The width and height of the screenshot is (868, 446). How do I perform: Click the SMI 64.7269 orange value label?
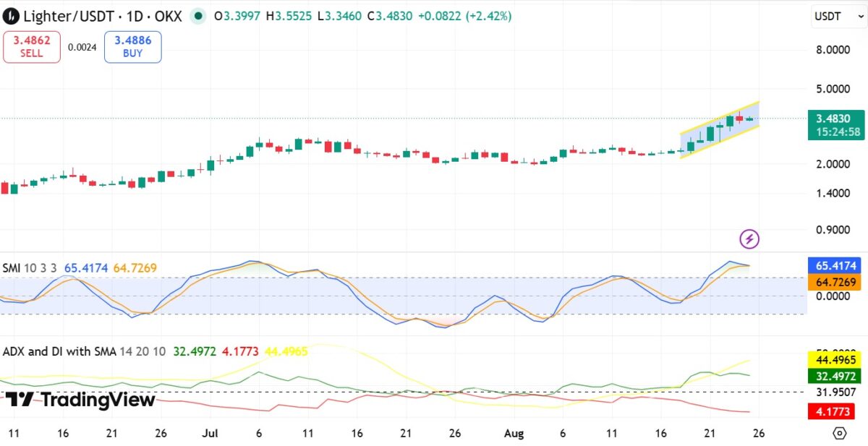pos(834,282)
